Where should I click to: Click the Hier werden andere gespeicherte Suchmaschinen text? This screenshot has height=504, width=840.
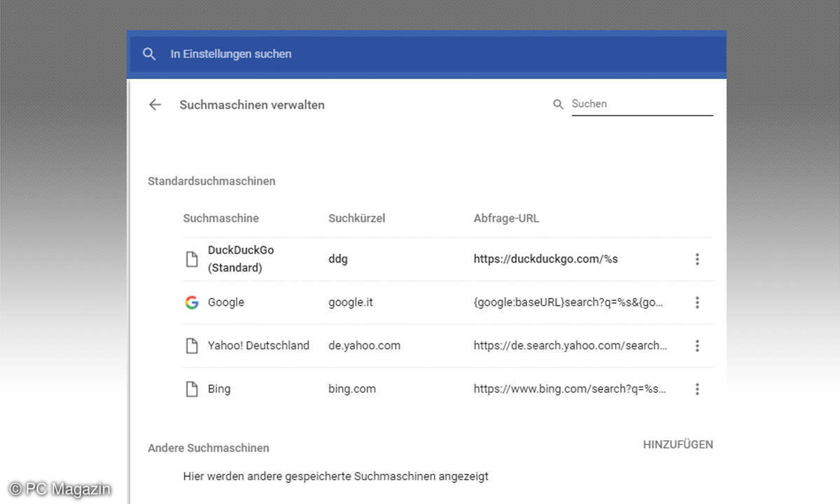tap(336, 477)
